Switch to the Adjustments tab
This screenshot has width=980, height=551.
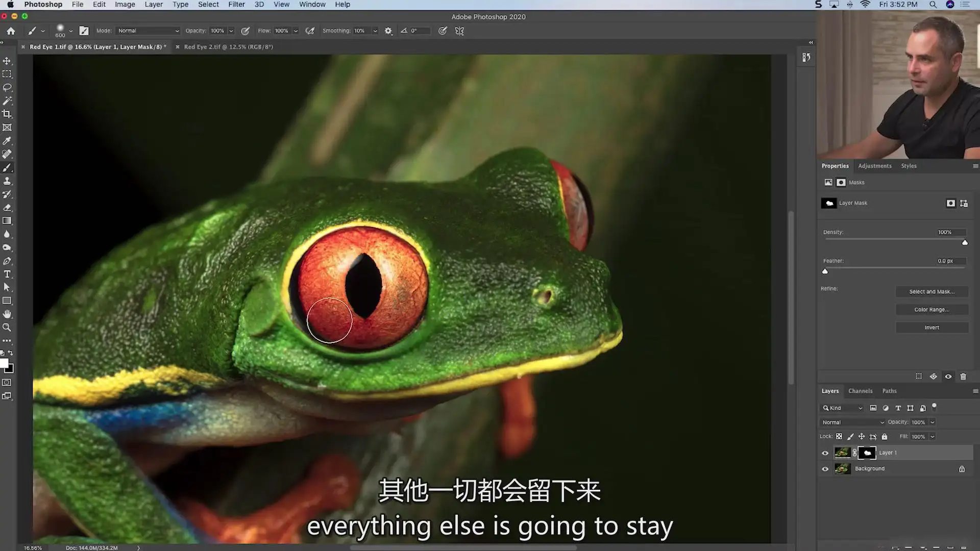click(874, 166)
